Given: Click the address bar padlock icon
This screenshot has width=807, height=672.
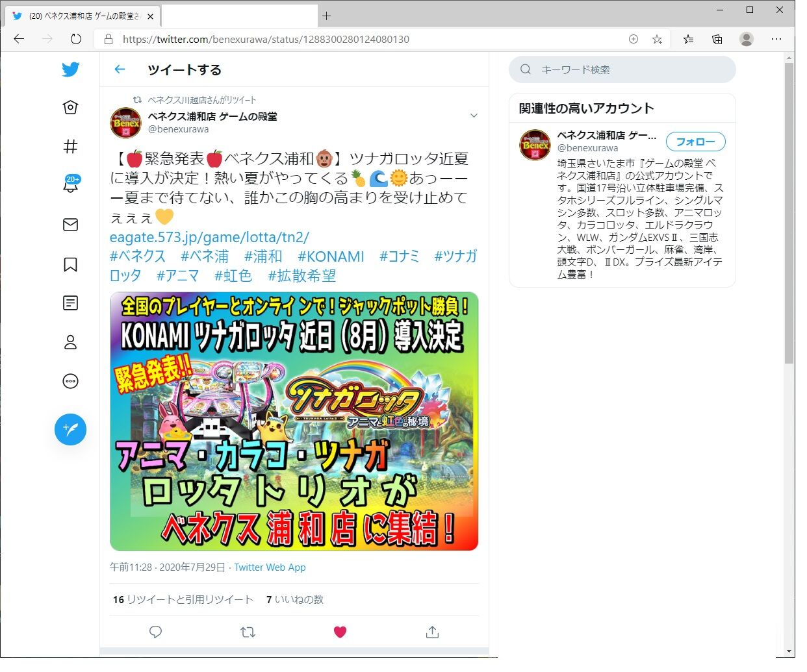Looking at the screenshot, I should [108, 39].
